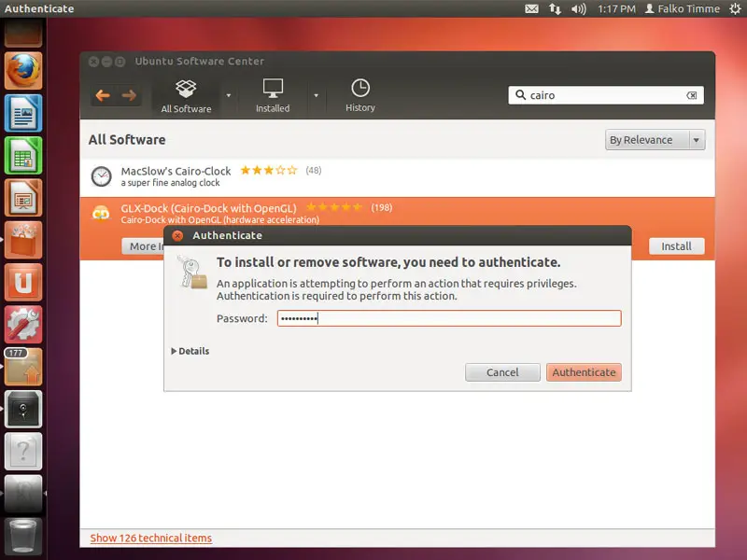Click the 'a super fine analog clock' description
747x560 pixels.
coord(171,183)
